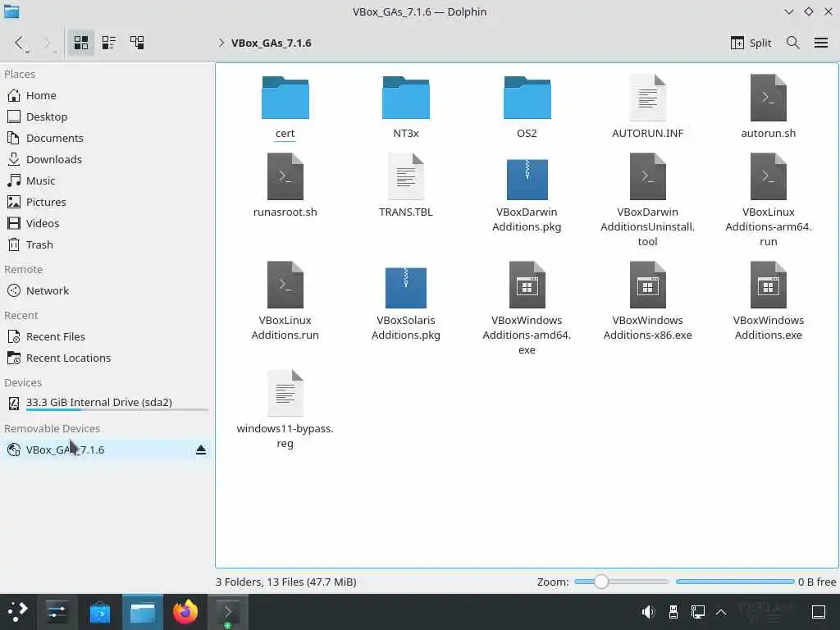This screenshot has width=840, height=630.
Task: Switch to Icons view mode
Action: point(81,43)
